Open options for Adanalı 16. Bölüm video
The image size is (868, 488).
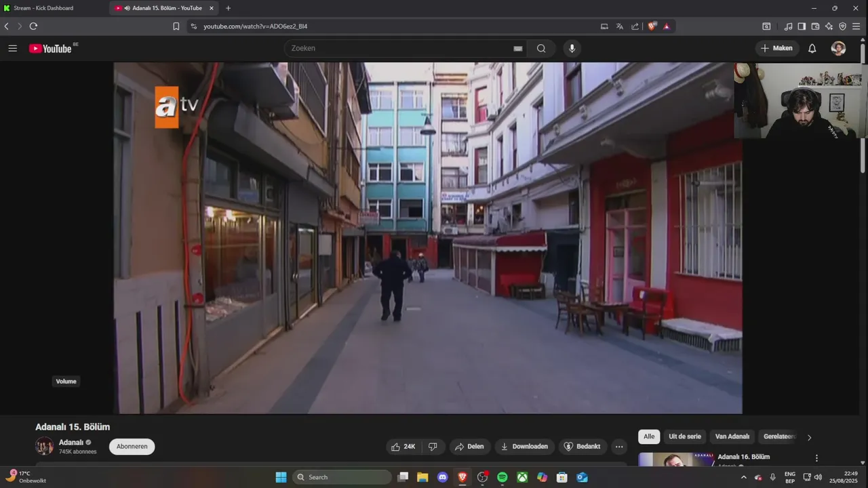click(x=816, y=458)
